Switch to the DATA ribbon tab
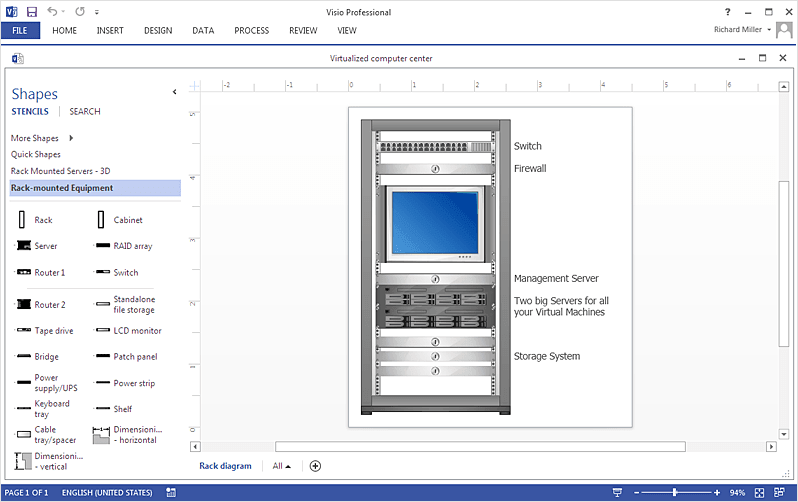Image resolution: width=798 pixels, height=502 pixels. tap(203, 31)
